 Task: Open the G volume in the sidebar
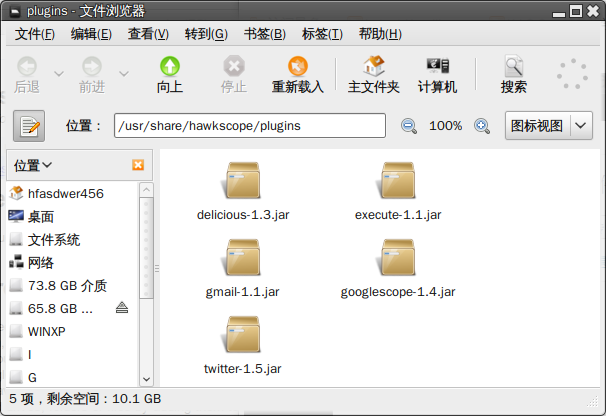(x=73, y=377)
